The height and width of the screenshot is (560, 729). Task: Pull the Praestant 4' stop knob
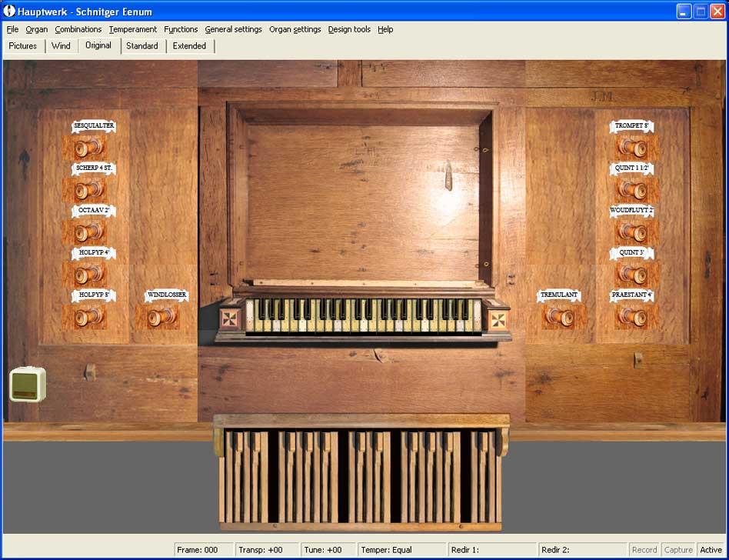(633, 316)
